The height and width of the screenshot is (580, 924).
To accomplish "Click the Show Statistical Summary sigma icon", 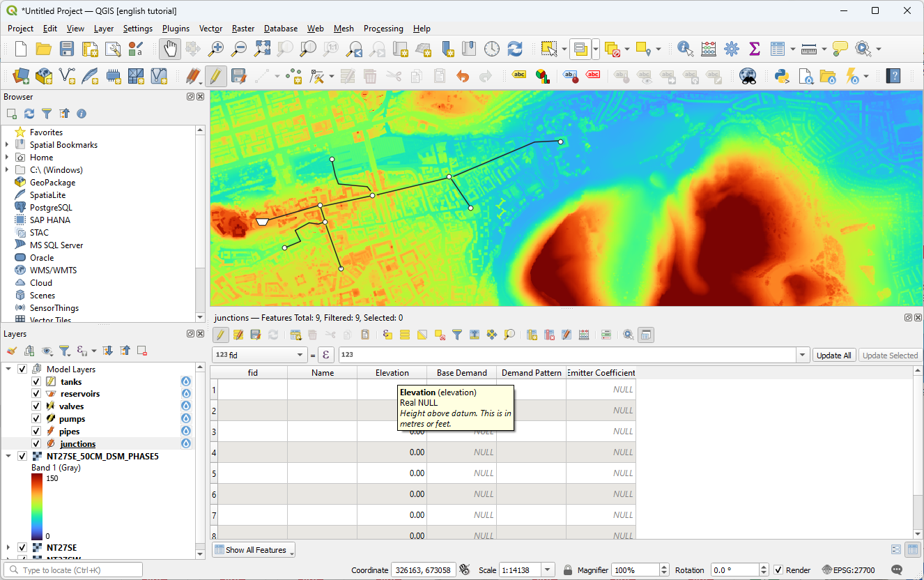I will tap(754, 49).
